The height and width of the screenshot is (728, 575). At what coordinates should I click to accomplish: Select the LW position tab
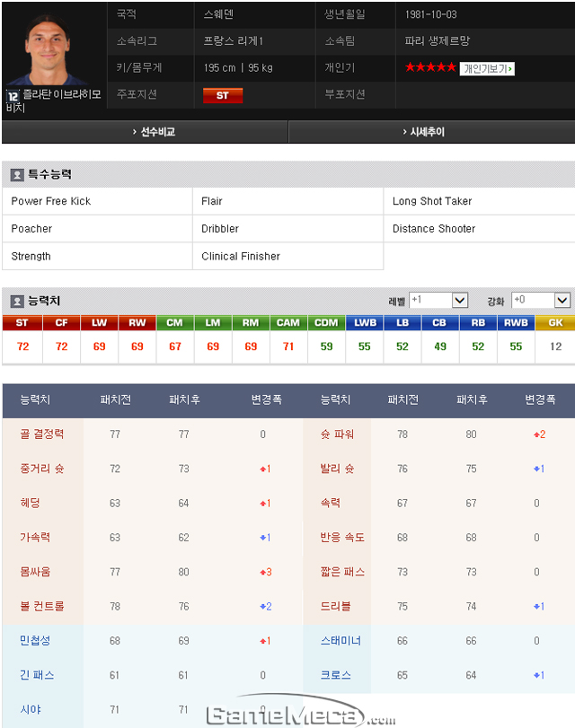[99, 322]
